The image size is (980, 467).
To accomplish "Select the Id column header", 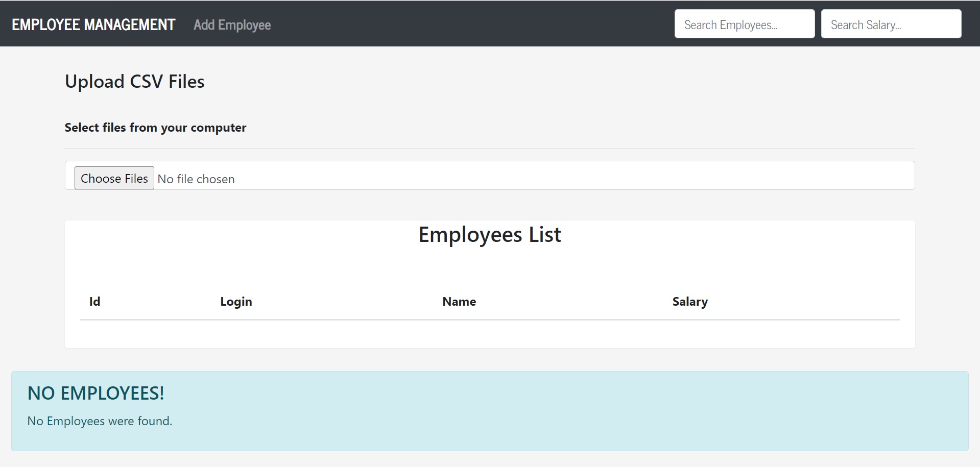I will point(95,301).
